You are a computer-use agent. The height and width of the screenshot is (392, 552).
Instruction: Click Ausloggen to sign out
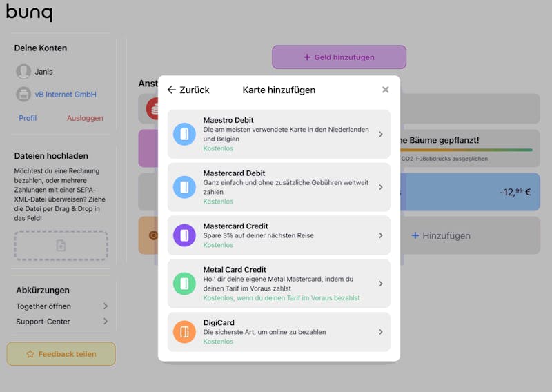[85, 118]
